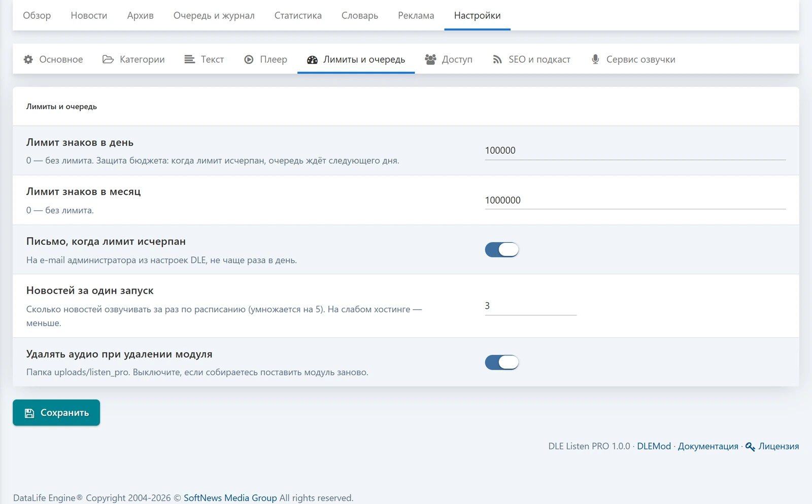Open the Словарь tab
The image size is (812, 504).
360,16
